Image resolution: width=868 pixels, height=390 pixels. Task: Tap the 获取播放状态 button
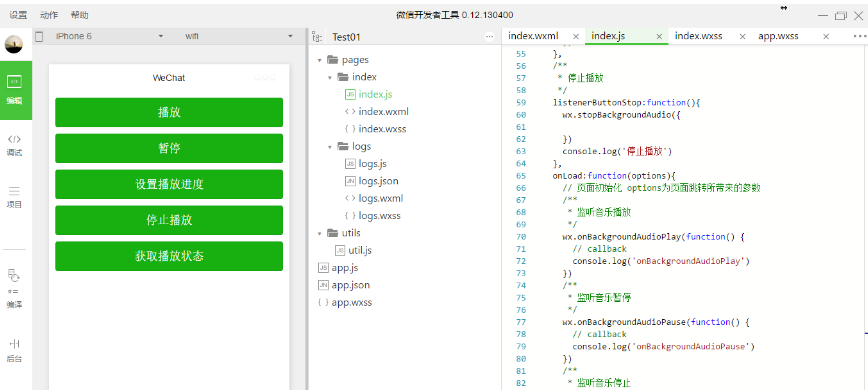(169, 256)
